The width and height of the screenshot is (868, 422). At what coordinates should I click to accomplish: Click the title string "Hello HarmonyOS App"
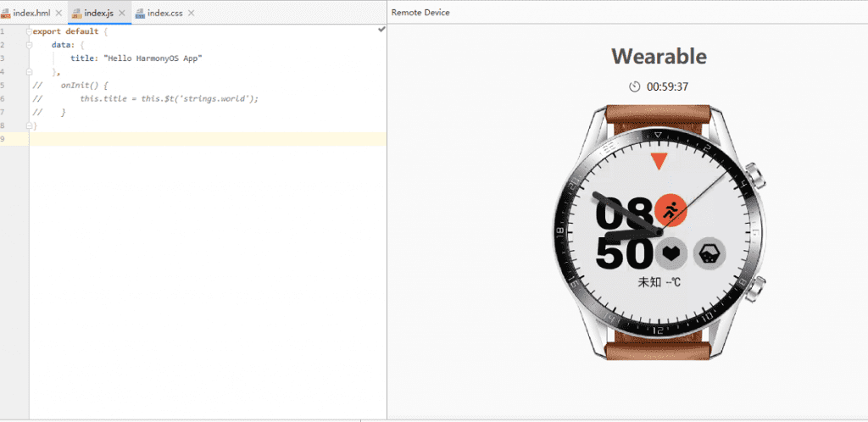click(153, 58)
